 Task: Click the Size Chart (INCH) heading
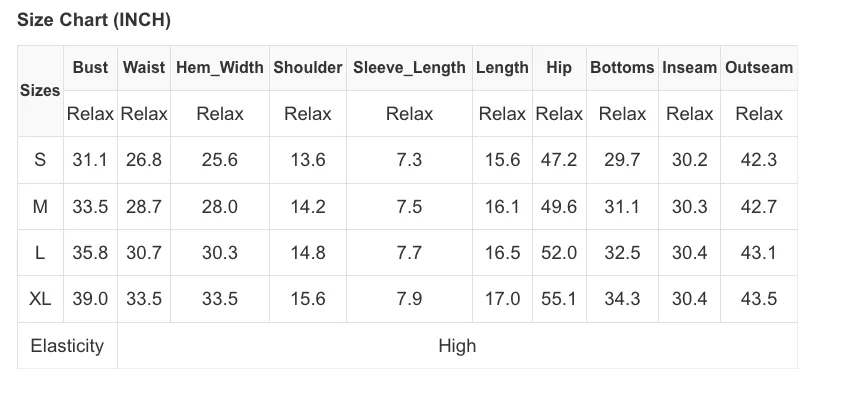click(94, 20)
